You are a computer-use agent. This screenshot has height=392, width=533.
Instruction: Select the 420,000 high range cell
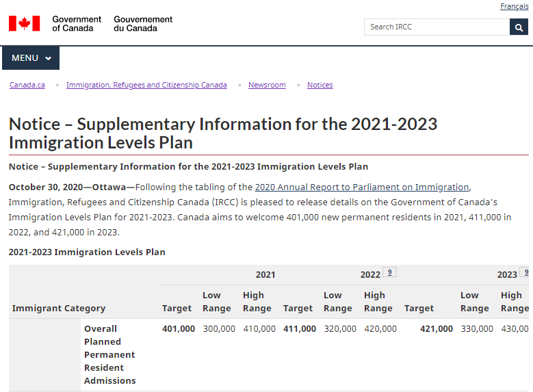tap(380, 329)
